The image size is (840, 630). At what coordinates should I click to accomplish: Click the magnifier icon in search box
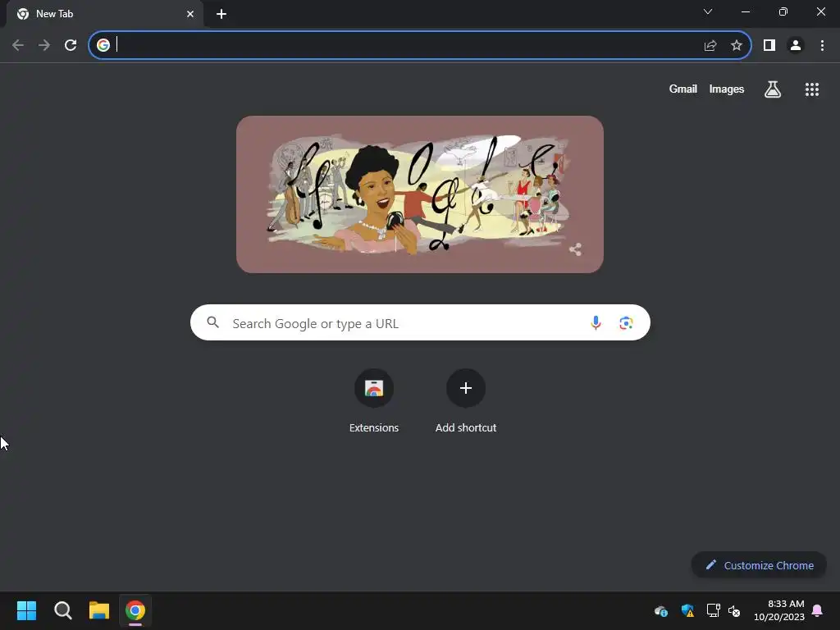(x=213, y=322)
